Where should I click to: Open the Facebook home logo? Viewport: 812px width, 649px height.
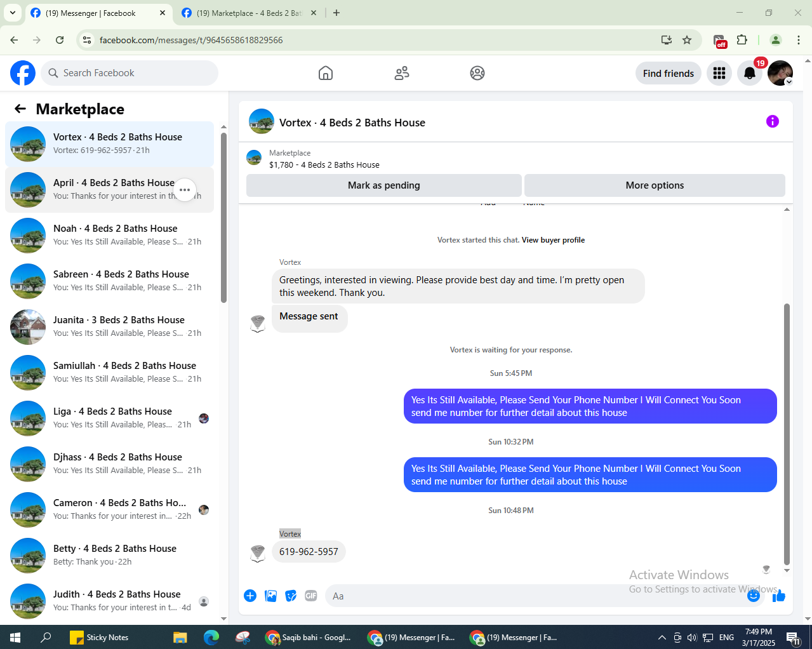point(23,73)
